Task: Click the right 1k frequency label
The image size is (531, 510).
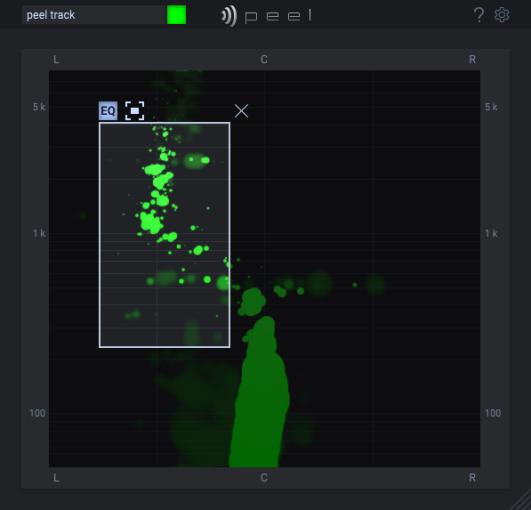Action: pos(491,233)
